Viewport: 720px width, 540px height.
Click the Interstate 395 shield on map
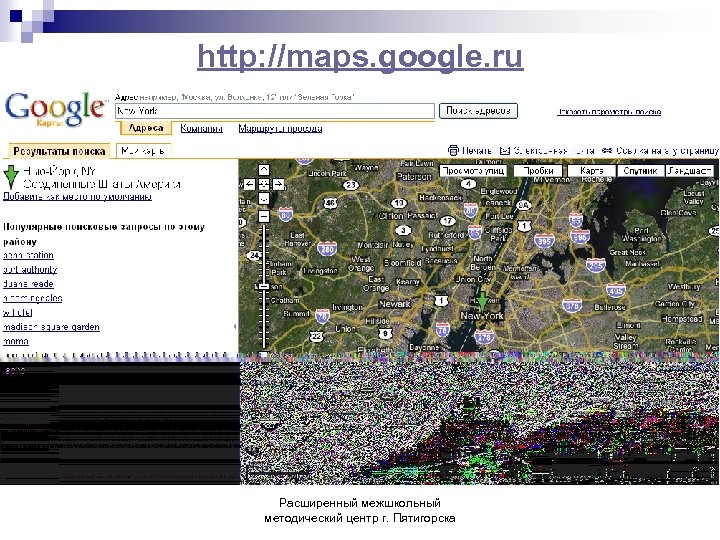544,241
